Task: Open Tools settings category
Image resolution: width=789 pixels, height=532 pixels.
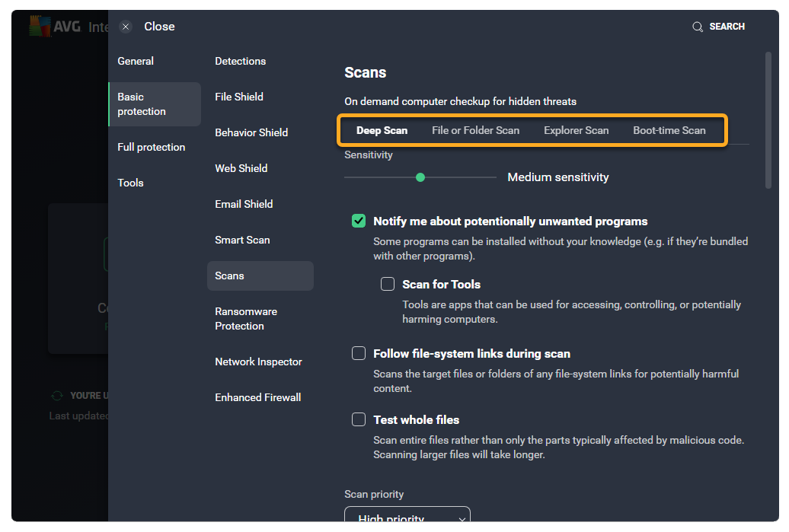Action: 130,183
